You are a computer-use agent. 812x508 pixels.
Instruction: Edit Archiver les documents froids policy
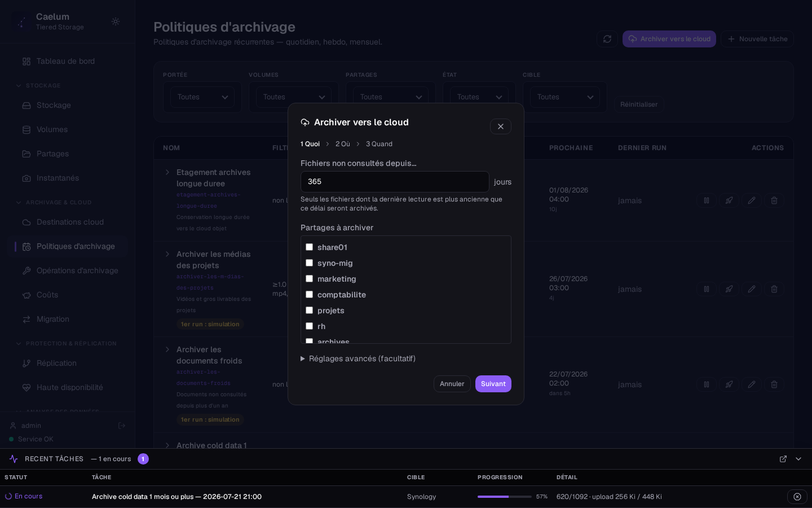point(752,384)
